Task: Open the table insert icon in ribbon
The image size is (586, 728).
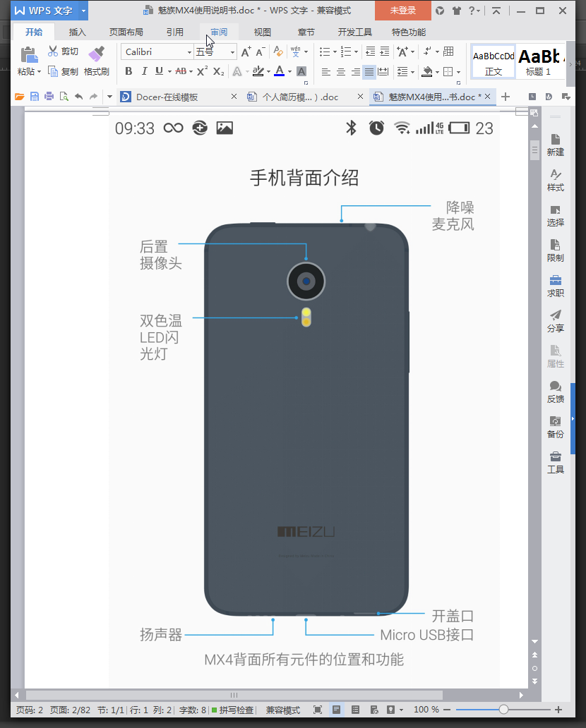Action: click(x=448, y=51)
